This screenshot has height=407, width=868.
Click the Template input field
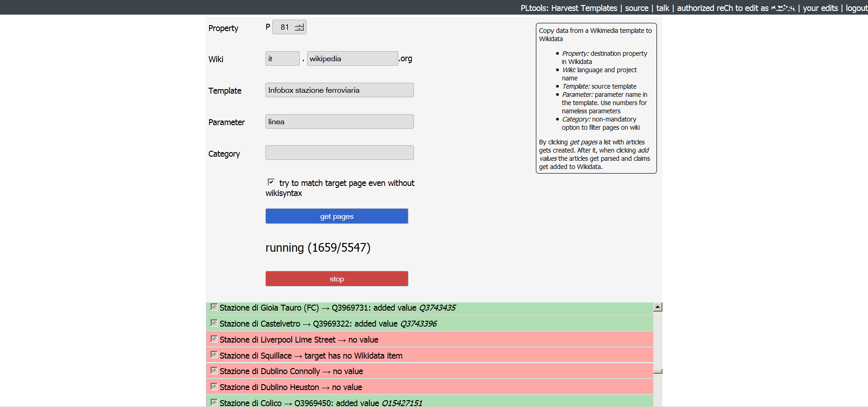click(x=339, y=90)
